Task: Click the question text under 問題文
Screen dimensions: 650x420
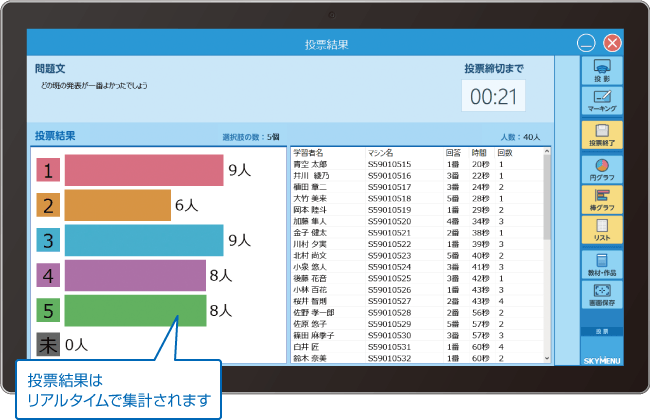Action: (x=94, y=85)
